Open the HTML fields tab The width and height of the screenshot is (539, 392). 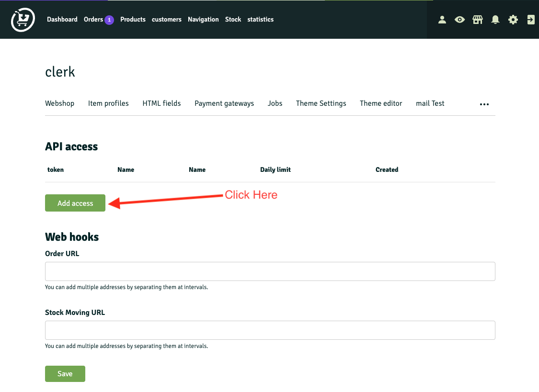[161, 103]
